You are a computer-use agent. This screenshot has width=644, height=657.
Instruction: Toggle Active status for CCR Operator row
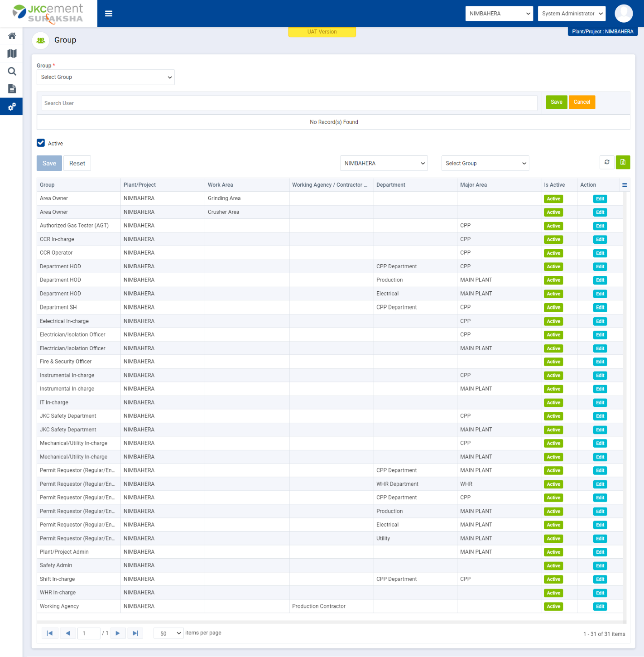553,253
